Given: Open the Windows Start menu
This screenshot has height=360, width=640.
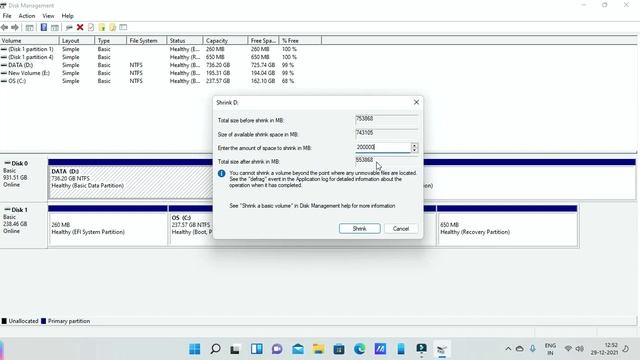Looking at the screenshot, I should click(x=195, y=349).
